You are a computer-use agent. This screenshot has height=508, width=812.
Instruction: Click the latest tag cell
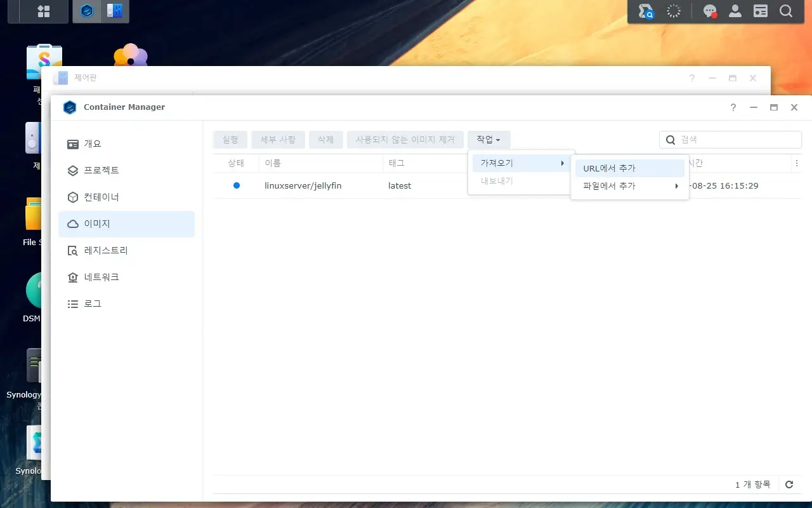pos(400,185)
